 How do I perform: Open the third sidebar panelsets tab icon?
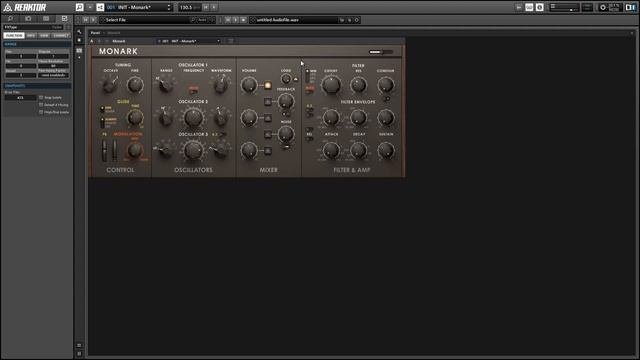point(46,18)
